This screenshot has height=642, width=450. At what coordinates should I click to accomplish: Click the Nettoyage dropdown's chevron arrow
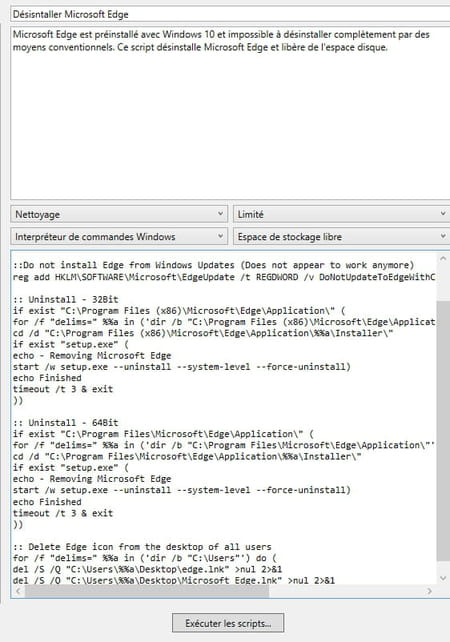point(220,214)
